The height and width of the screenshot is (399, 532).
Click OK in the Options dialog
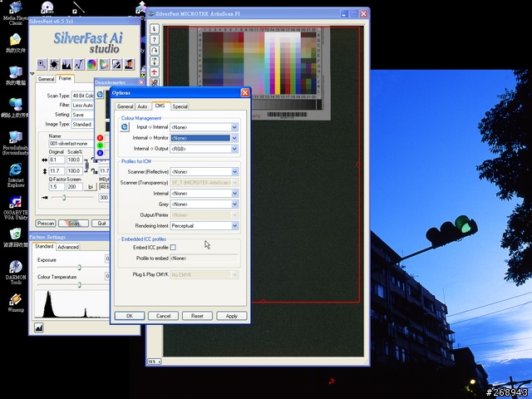130,316
